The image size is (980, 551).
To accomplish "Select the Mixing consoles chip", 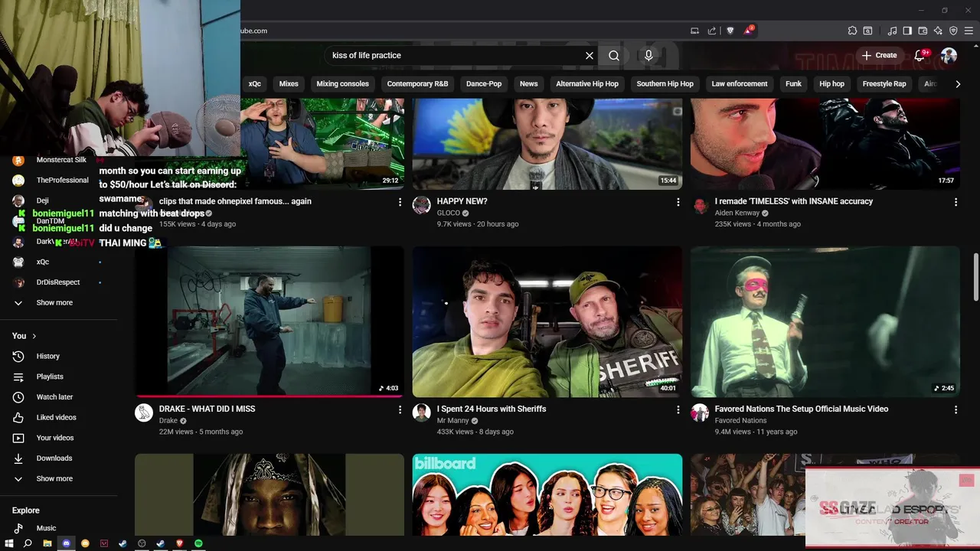I will point(342,84).
